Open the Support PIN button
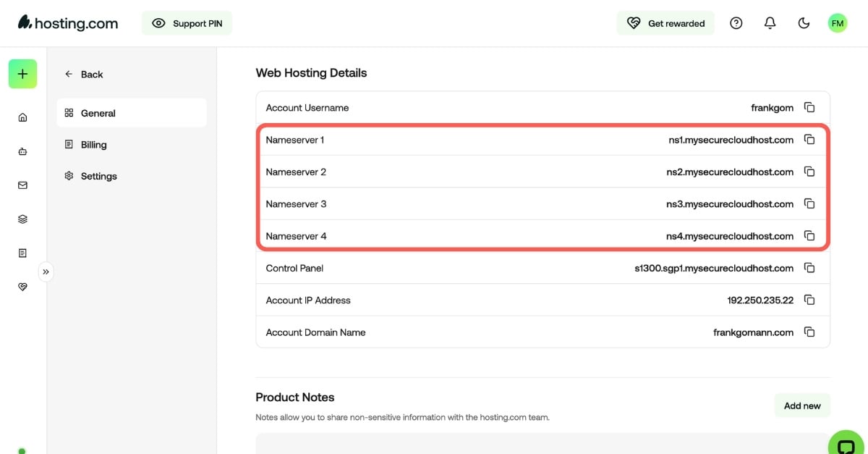868x454 pixels. click(187, 23)
